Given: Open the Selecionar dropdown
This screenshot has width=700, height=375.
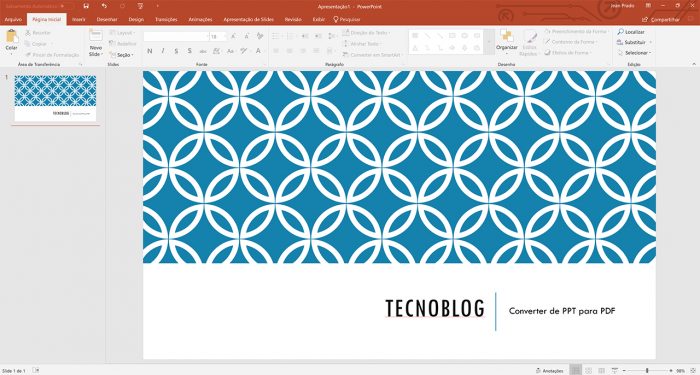Looking at the screenshot, I should tap(634, 53).
